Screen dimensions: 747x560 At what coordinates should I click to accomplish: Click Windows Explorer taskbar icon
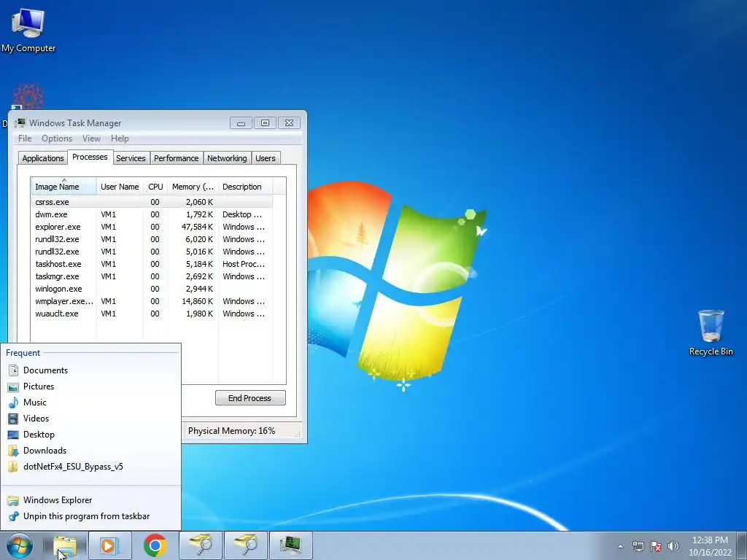pyautogui.click(x=65, y=545)
